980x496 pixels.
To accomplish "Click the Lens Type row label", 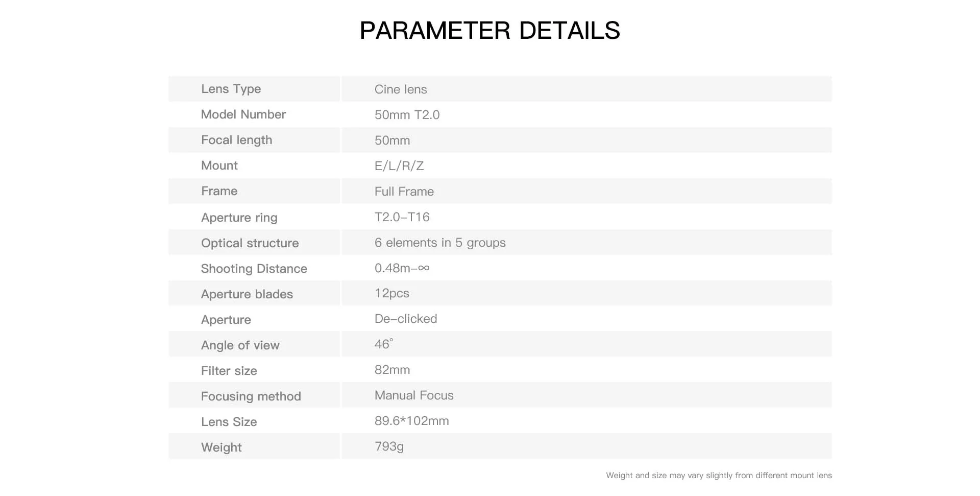I will 231,89.
